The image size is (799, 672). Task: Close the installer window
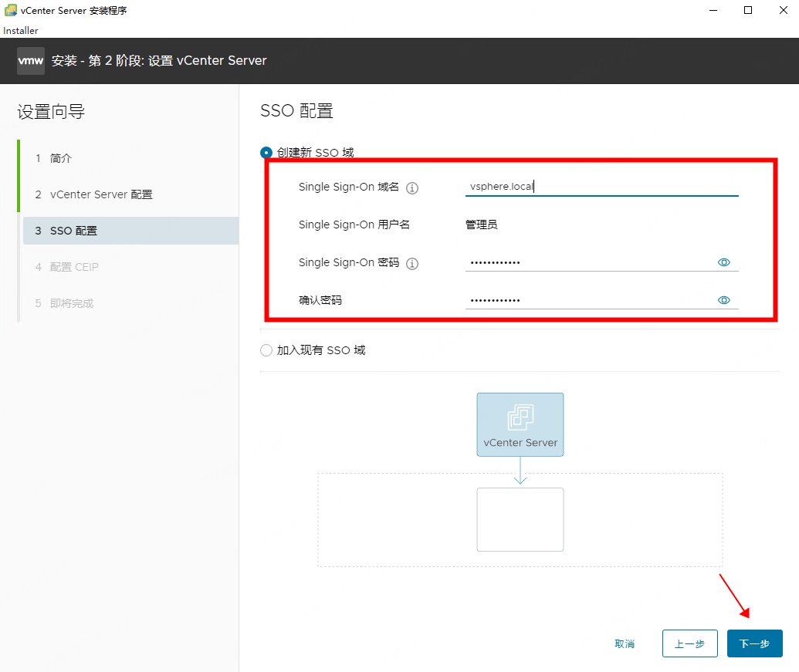[x=784, y=10]
